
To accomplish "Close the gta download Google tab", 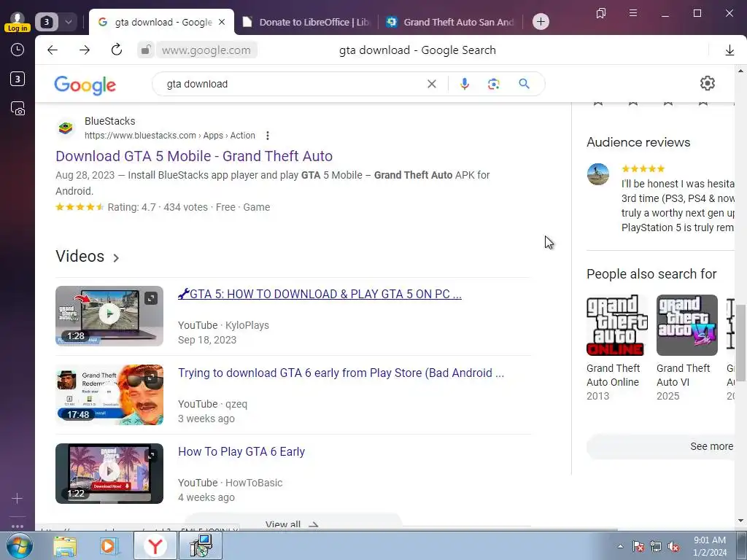I will coord(222,22).
